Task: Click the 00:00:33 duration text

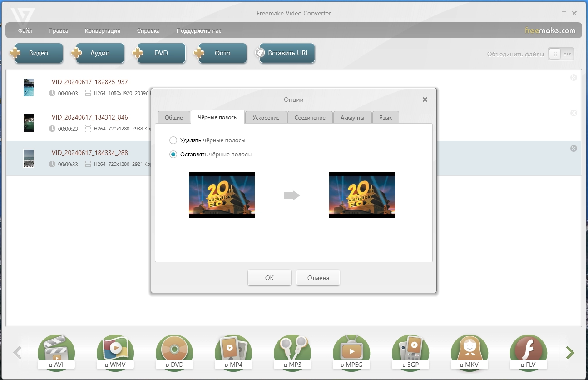Action: pos(68,164)
